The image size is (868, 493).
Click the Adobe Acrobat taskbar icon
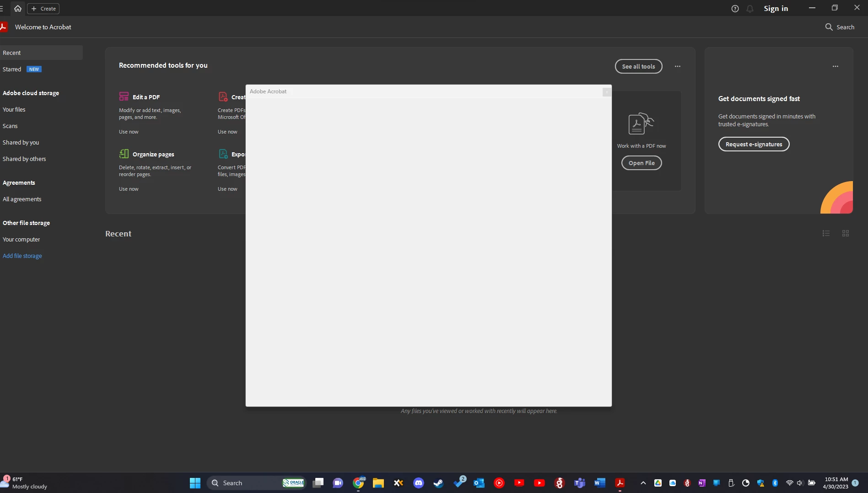point(620,483)
